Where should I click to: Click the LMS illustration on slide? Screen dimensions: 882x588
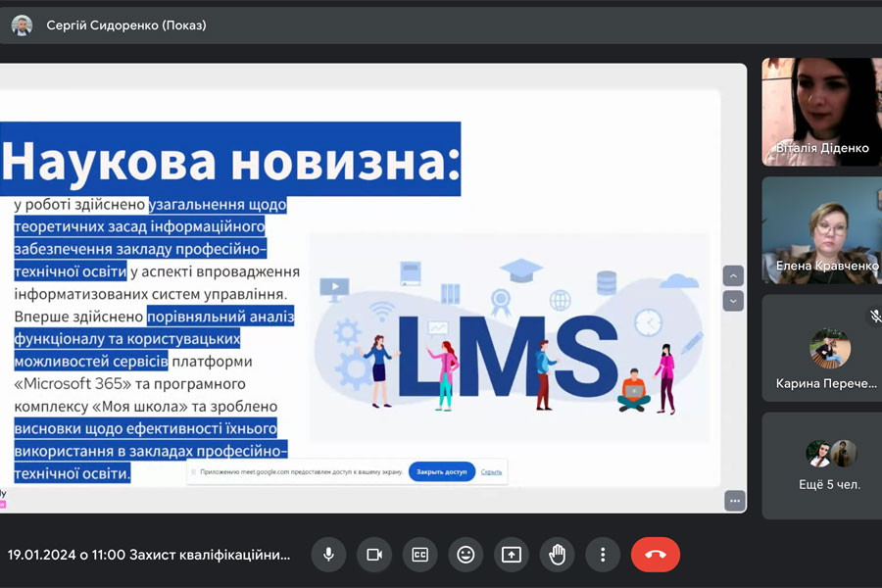coord(509,337)
